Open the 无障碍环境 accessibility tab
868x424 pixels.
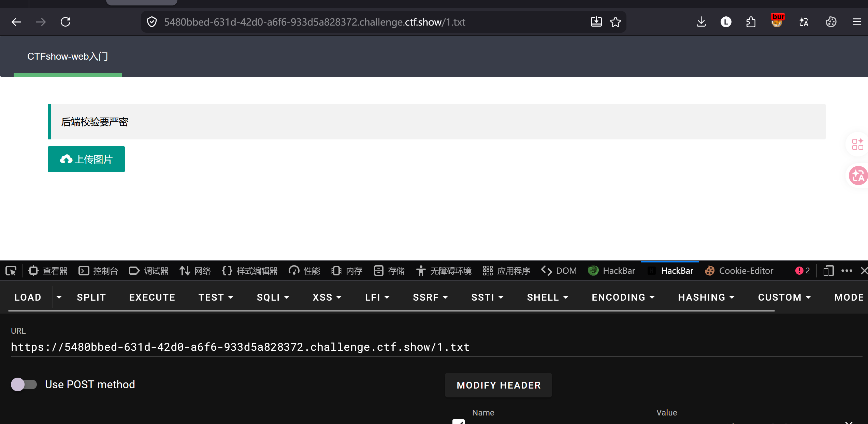click(x=444, y=271)
